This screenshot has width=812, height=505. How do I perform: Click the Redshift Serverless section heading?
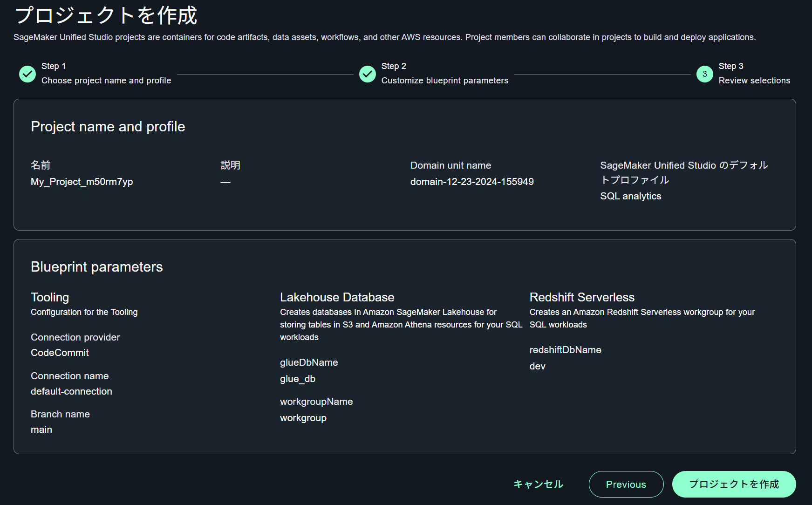[x=582, y=297]
